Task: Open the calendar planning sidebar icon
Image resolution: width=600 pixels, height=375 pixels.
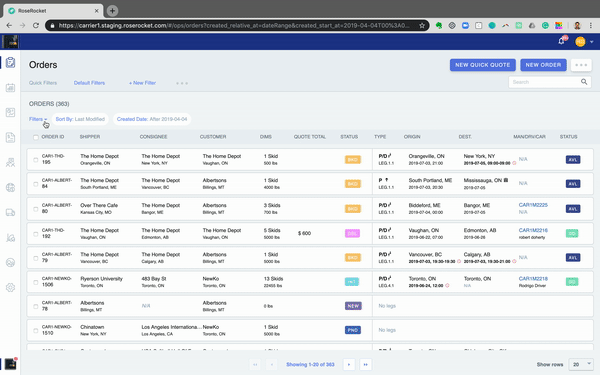Action: click(10, 88)
